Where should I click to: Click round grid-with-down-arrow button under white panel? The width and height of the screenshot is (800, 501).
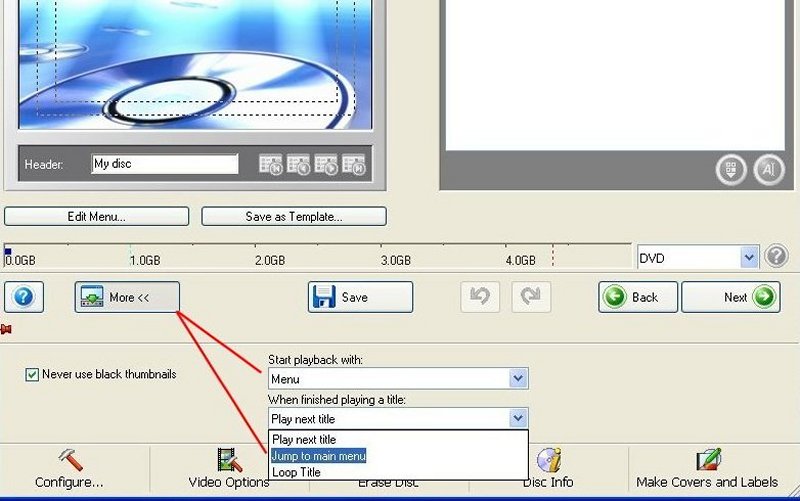731,169
